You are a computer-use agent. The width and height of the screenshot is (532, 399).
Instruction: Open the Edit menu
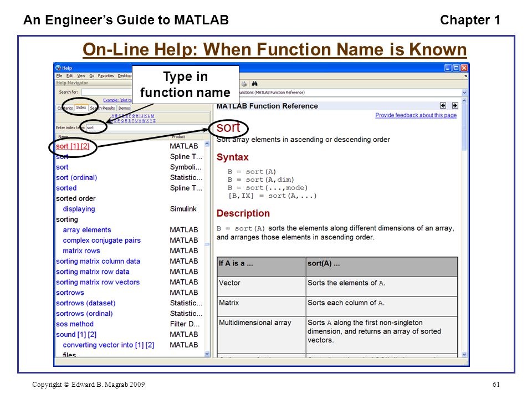[x=70, y=76]
